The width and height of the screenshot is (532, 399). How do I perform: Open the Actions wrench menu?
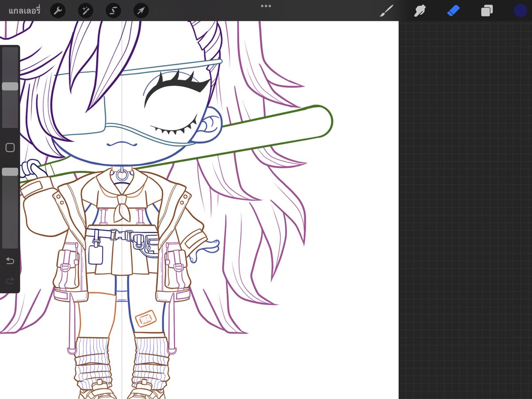click(x=58, y=11)
